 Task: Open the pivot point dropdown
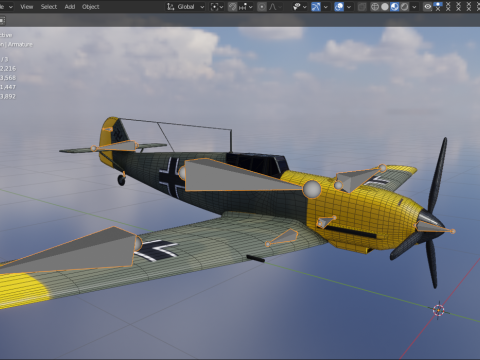(x=217, y=7)
